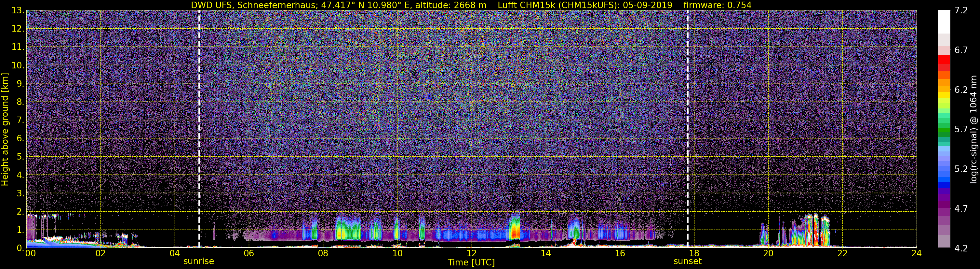
Task: Click the height axis tick "7."
Action: pyautogui.click(x=20, y=120)
